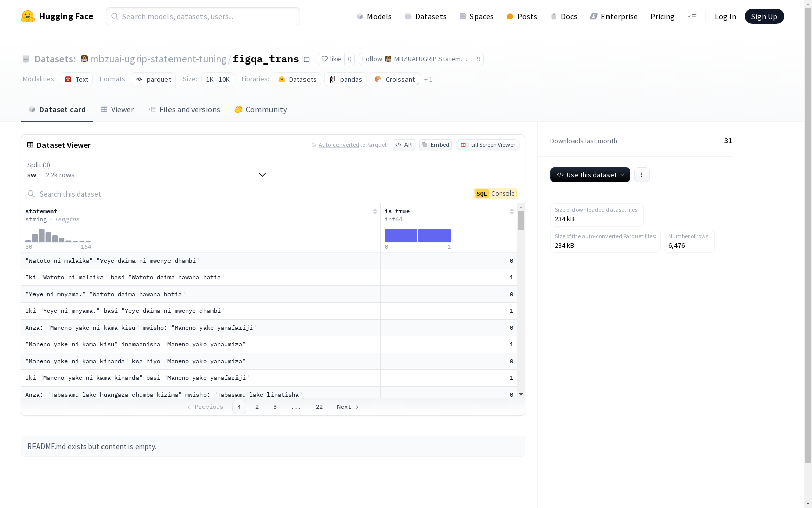Open the Community tab

(x=261, y=110)
